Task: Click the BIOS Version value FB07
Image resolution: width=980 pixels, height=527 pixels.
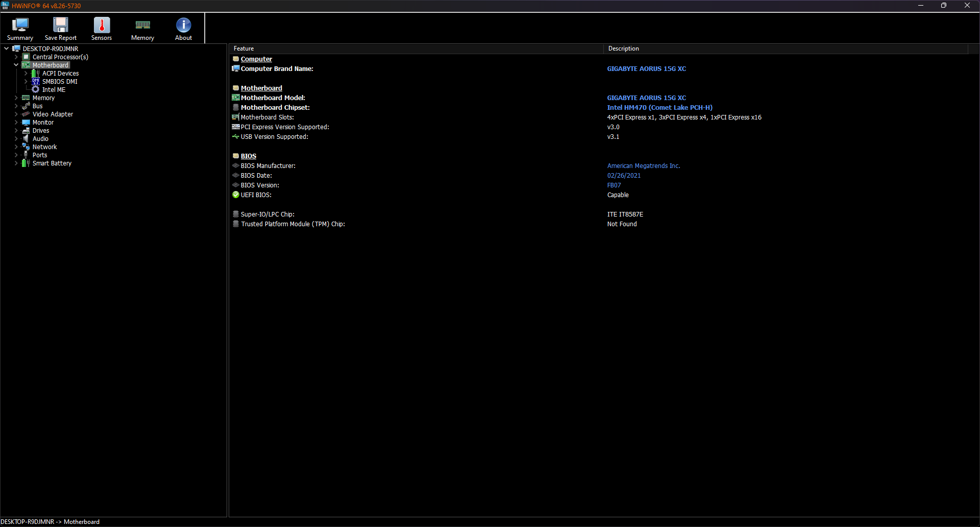Action: (x=614, y=185)
